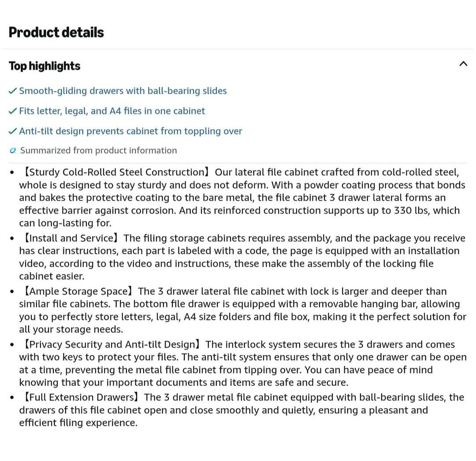This screenshot has width=476, height=461.
Task: Open Fits letter, legal, and A4 files highlight
Action: coord(112,111)
